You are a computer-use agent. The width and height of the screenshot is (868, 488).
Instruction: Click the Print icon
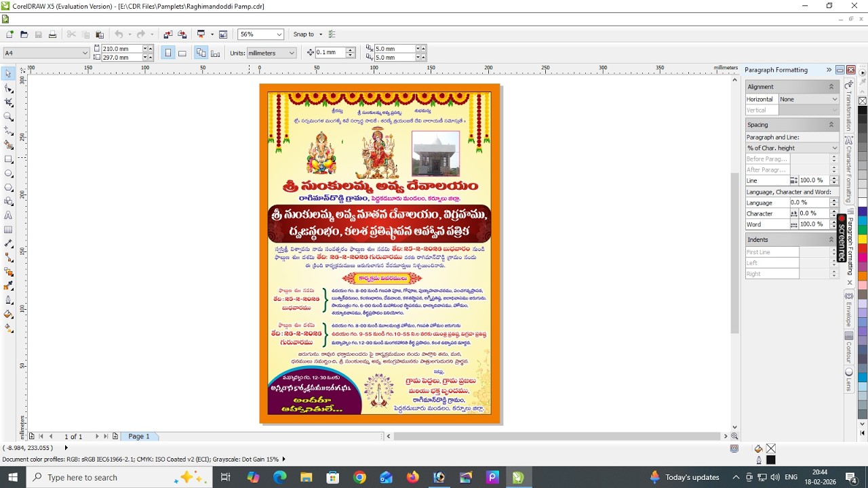(52, 35)
